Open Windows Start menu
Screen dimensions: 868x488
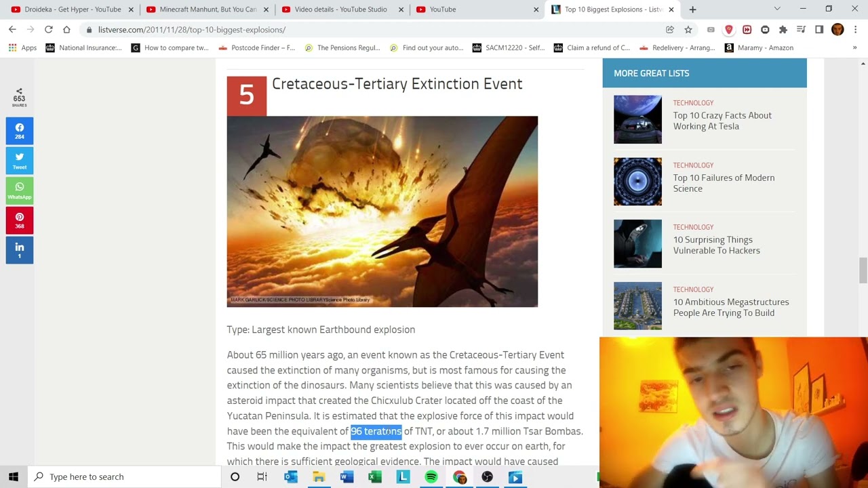click(14, 477)
